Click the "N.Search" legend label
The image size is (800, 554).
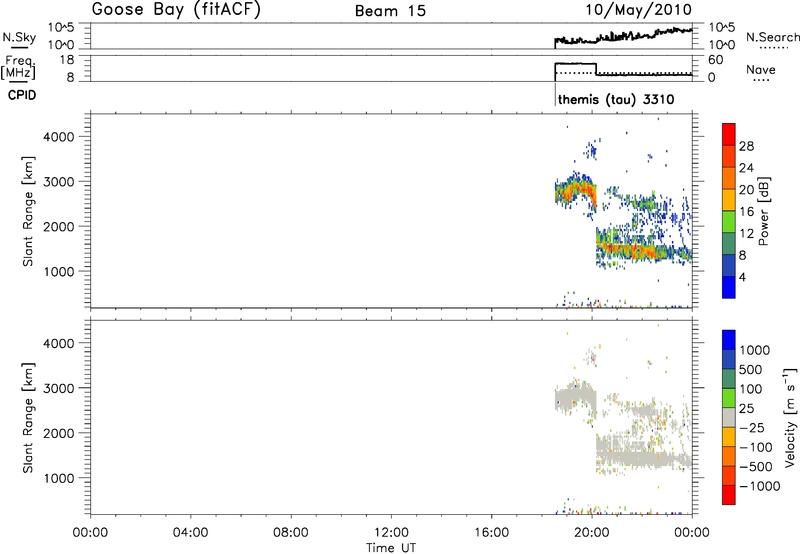click(772, 37)
